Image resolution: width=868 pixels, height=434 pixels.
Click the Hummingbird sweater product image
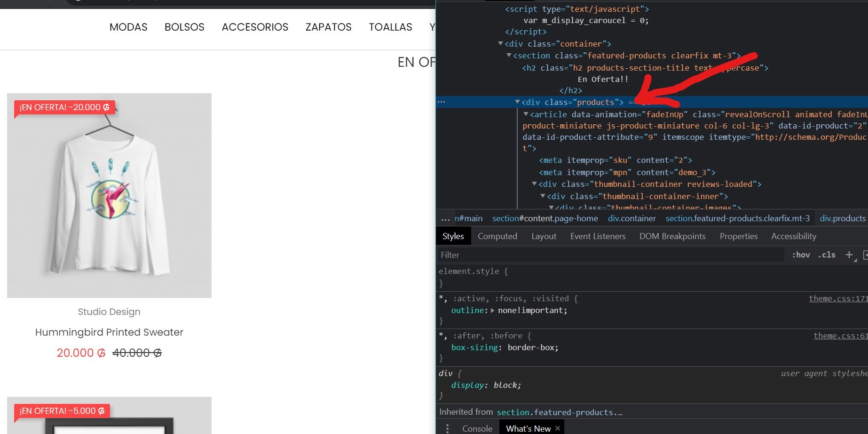(109, 195)
